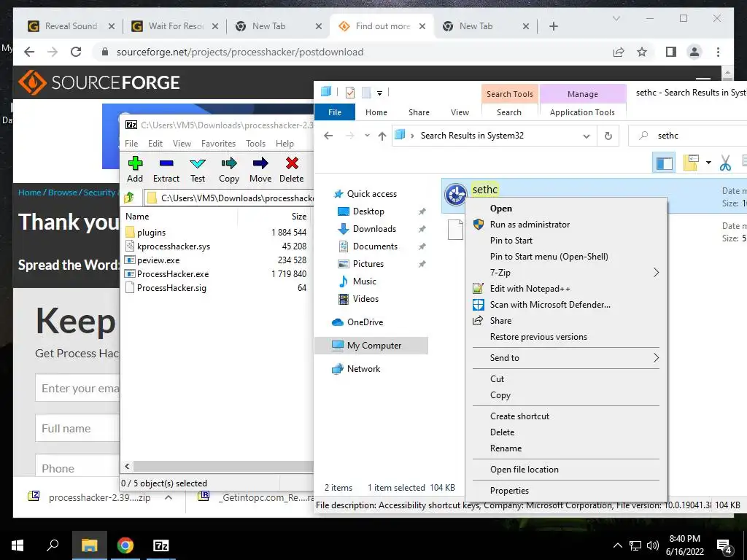The image size is (747, 560).
Task: Click the Chrome reload button
Action: click(76, 52)
